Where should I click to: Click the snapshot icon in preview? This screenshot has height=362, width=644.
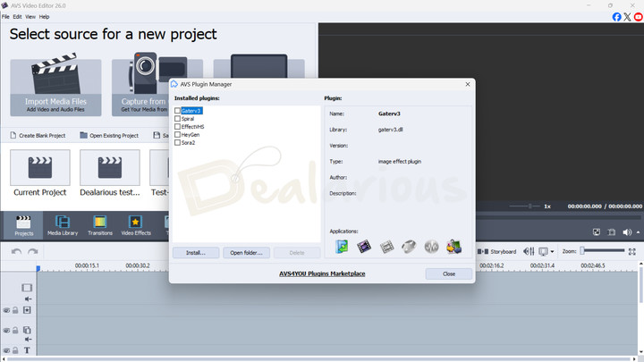pos(612,232)
